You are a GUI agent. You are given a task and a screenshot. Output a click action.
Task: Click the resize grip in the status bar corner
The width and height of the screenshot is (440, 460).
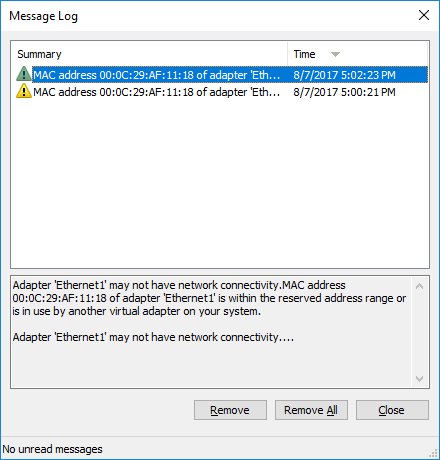[434, 453]
